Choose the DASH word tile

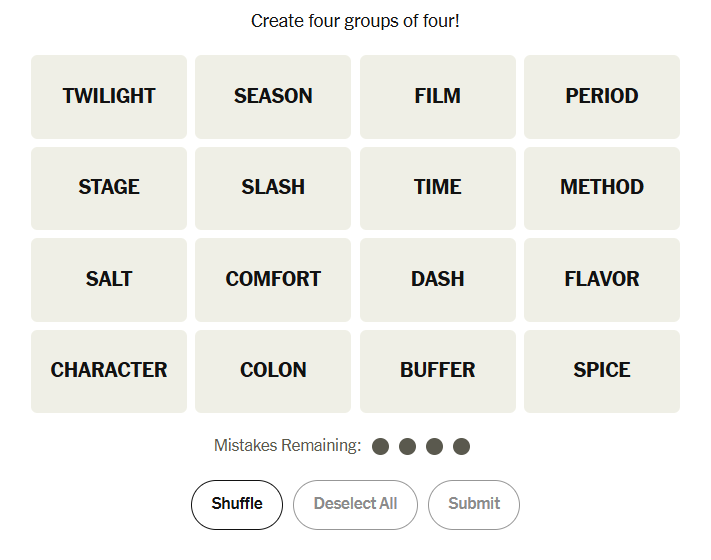click(438, 280)
